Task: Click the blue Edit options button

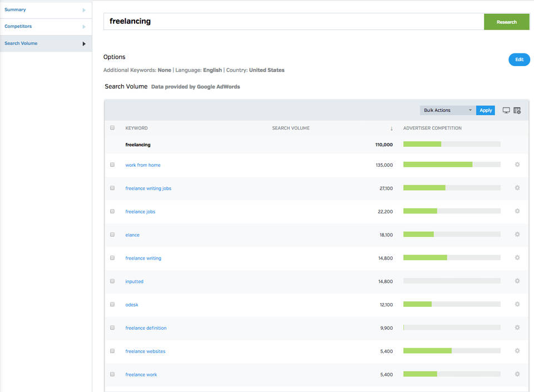Action: (x=519, y=59)
